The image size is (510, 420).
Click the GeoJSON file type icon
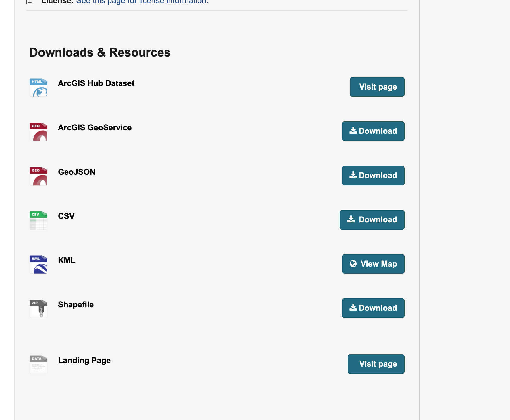point(38,176)
